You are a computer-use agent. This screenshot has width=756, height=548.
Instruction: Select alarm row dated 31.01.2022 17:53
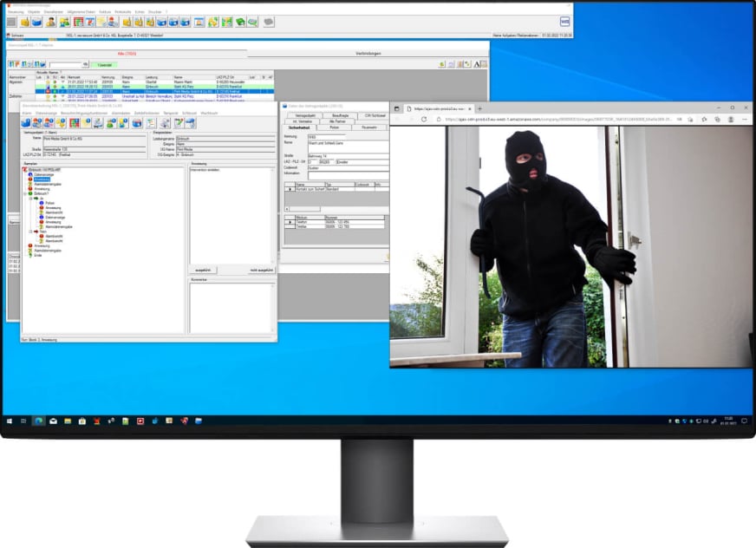coord(154,82)
